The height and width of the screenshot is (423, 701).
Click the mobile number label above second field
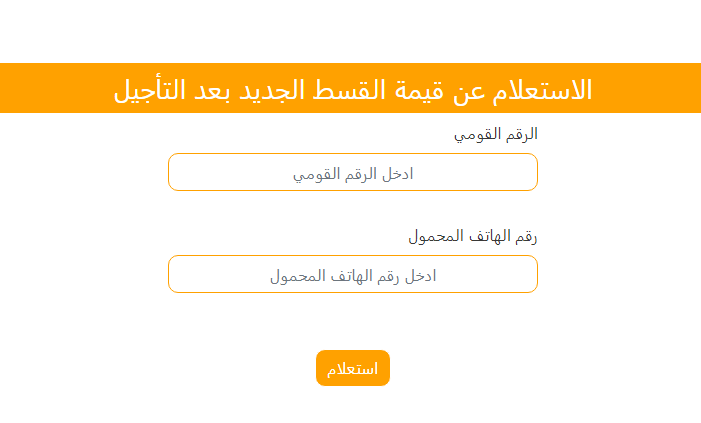(x=473, y=237)
